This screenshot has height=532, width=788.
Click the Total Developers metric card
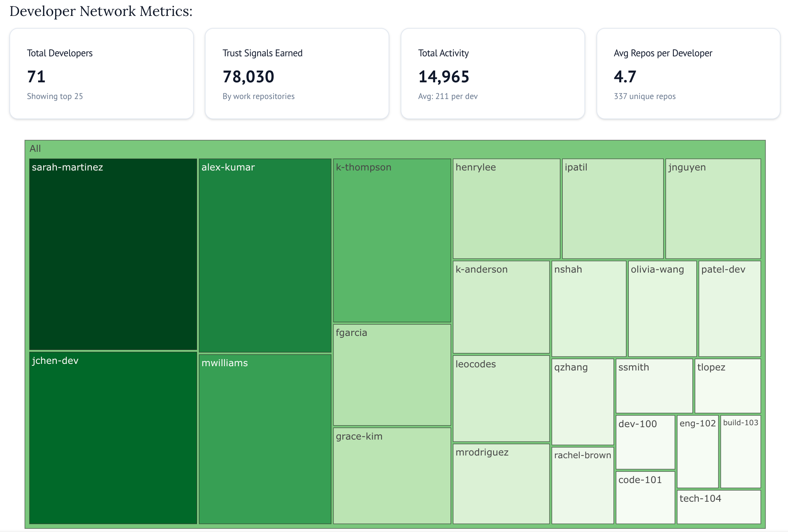pyautogui.click(x=101, y=73)
